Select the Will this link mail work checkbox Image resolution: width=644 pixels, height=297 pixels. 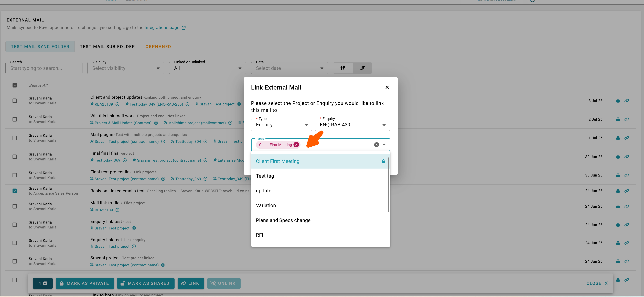tap(15, 119)
